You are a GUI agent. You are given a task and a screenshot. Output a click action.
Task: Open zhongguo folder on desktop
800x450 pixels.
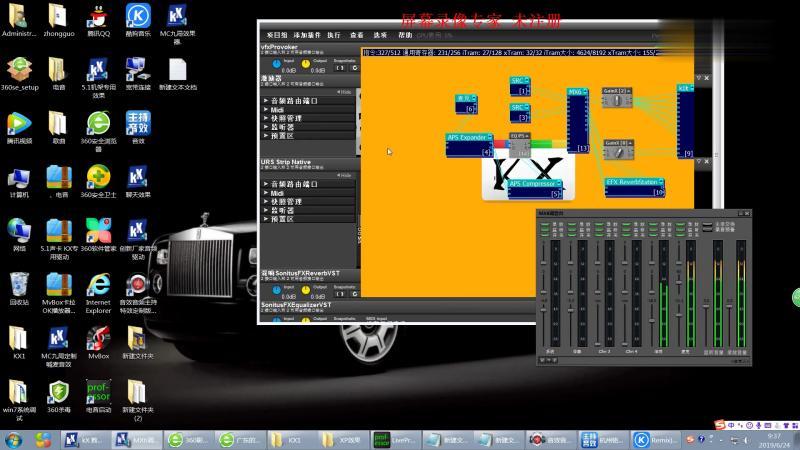click(x=59, y=21)
